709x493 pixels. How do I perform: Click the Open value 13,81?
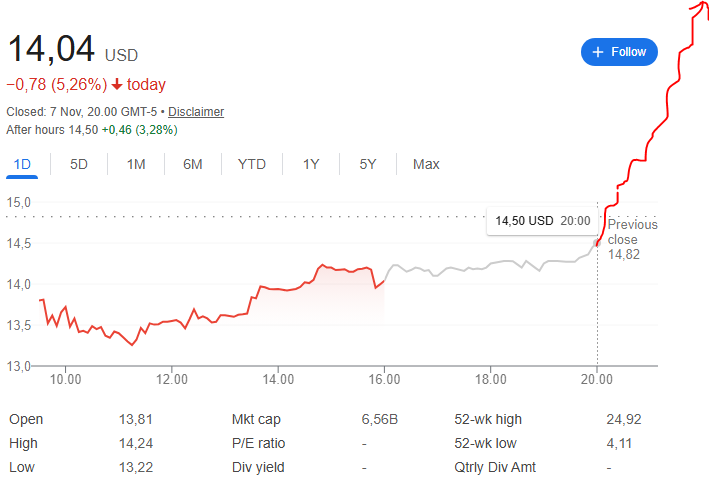tap(136, 419)
